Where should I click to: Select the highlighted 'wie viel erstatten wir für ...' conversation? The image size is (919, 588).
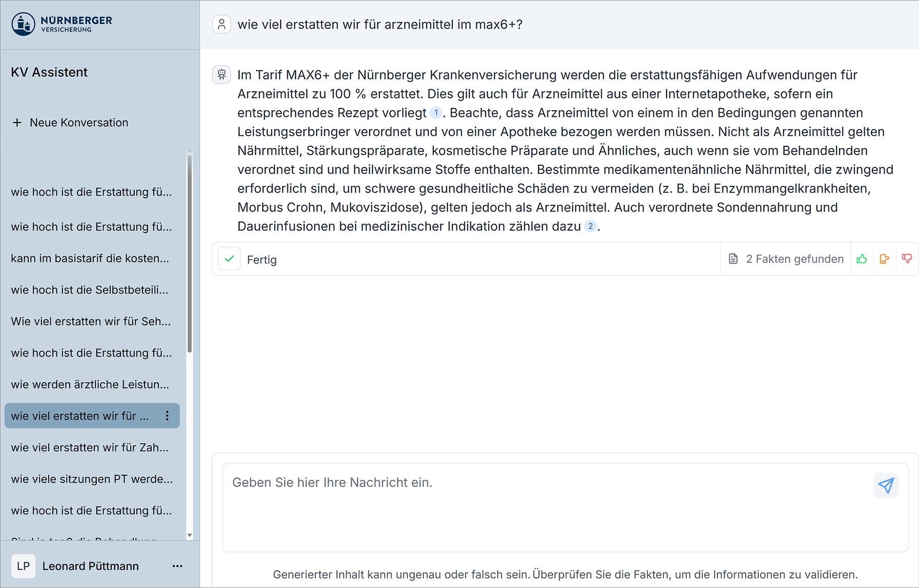point(92,416)
